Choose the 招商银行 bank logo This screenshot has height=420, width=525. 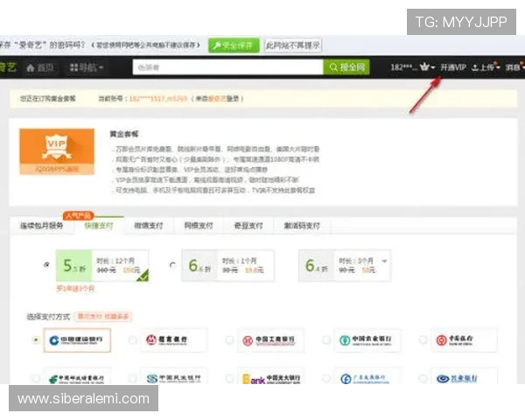coord(173,340)
